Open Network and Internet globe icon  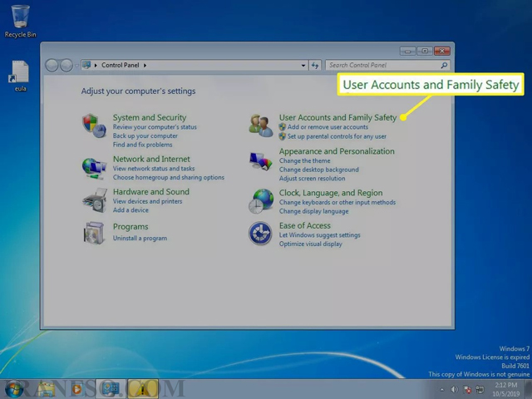pos(94,168)
